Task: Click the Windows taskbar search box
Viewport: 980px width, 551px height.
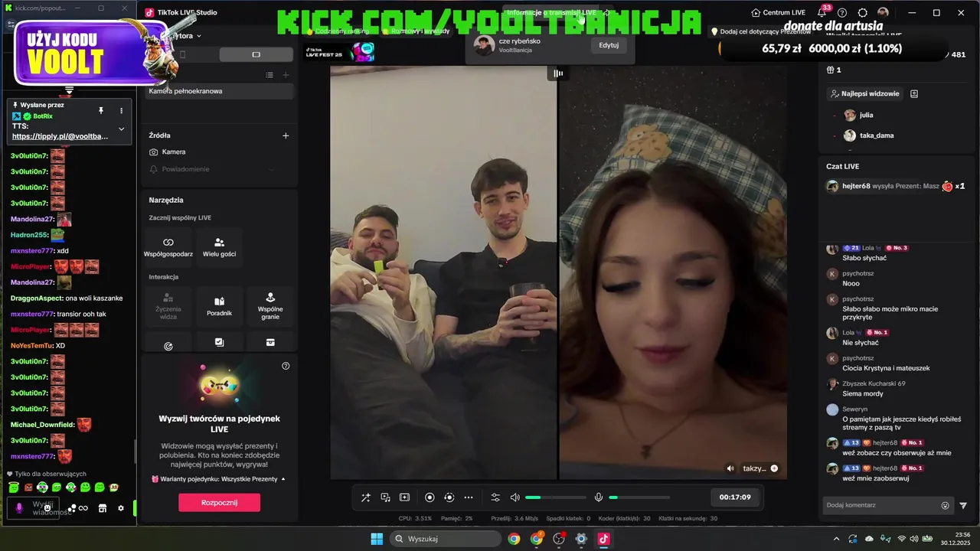Action: click(x=447, y=539)
